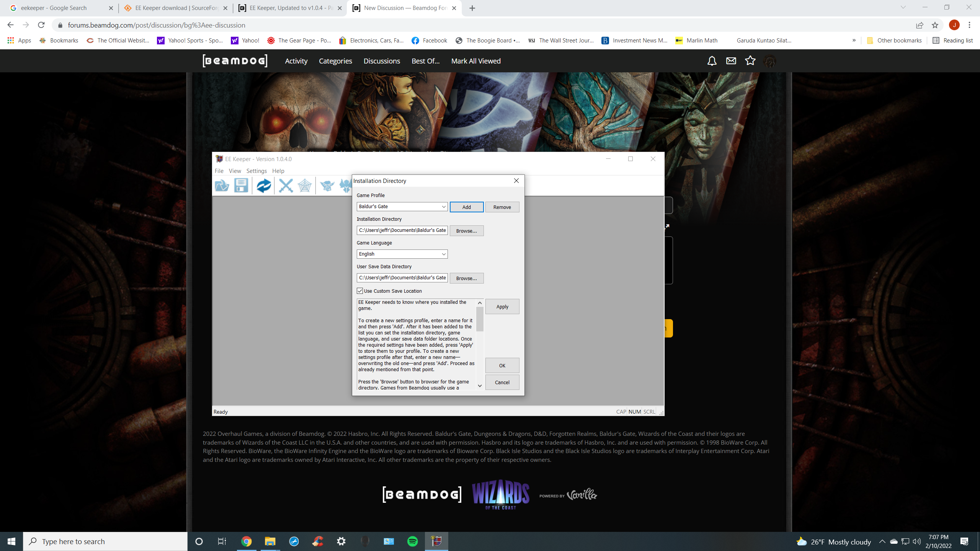This screenshot has width=980, height=551.
Task: Browse for the Installation Directory
Action: pos(466,231)
